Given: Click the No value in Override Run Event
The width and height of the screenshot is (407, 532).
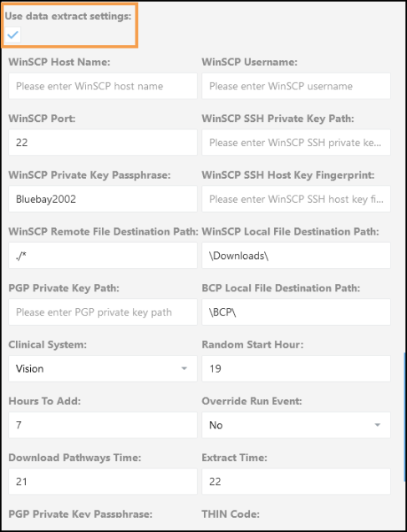Looking at the screenshot, I should pyautogui.click(x=216, y=425).
